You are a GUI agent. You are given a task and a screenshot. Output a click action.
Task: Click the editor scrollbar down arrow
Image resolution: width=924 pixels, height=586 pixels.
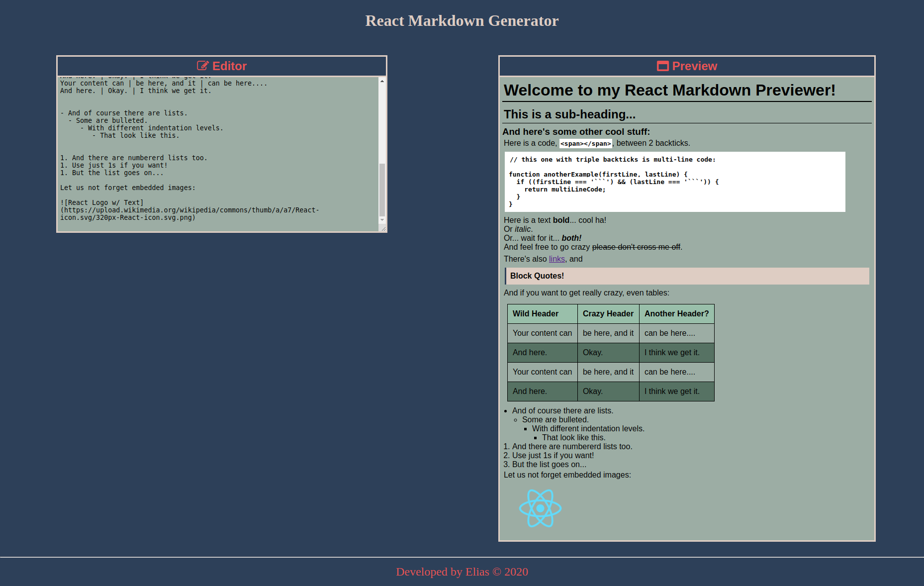pos(382,219)
